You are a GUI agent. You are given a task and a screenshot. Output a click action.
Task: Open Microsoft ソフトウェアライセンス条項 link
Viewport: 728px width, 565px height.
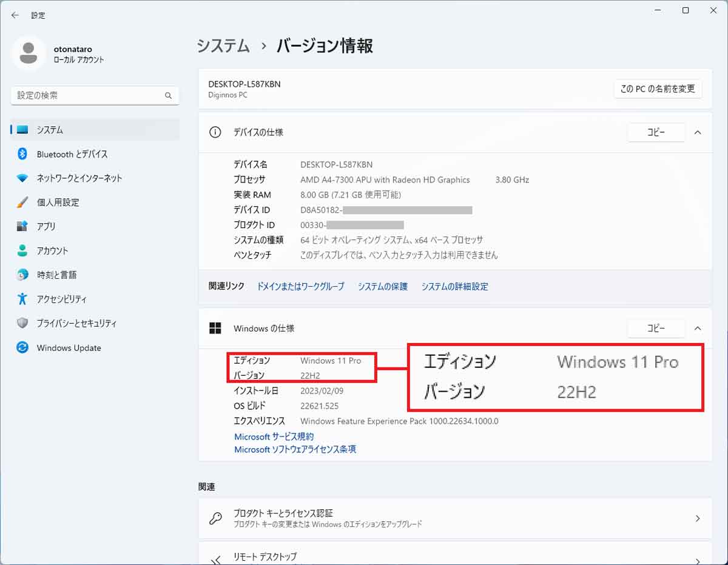pyautogui.click(x=295, y=449)
